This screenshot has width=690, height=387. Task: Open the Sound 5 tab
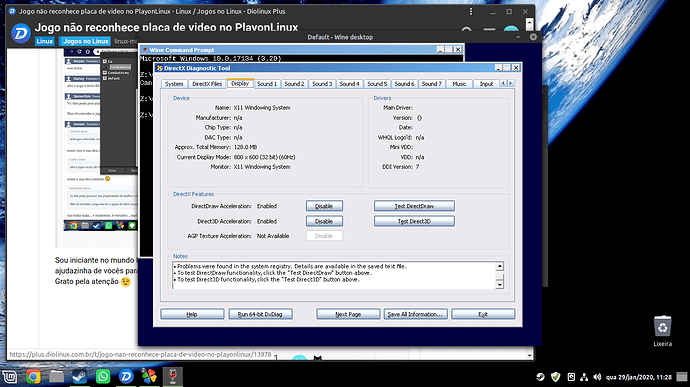(x=377, y=84)
